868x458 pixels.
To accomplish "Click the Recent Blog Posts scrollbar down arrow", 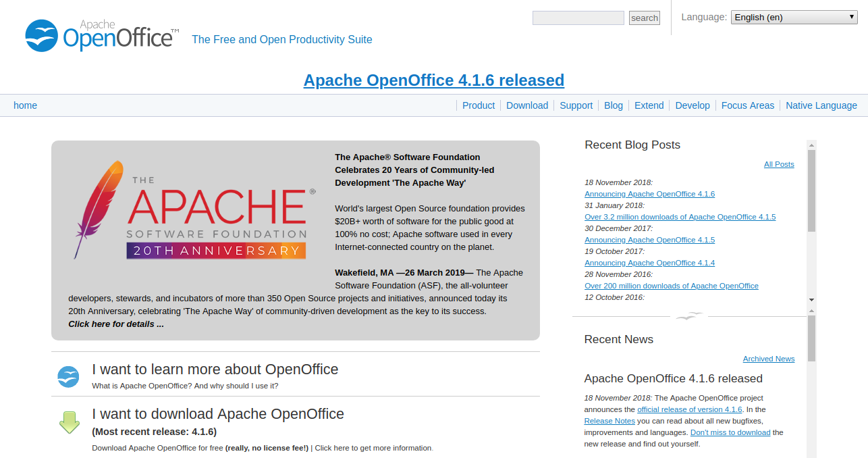I will [x=811, y=300].
